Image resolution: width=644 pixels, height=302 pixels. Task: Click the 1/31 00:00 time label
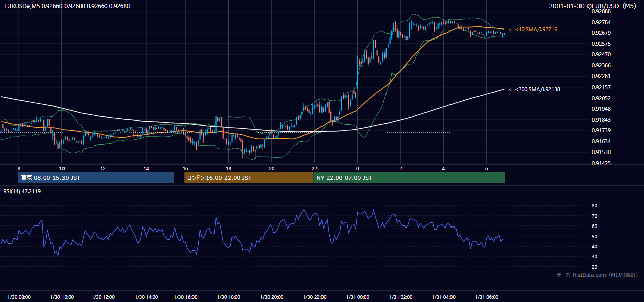pyautogui.click(x=358, y=297)
